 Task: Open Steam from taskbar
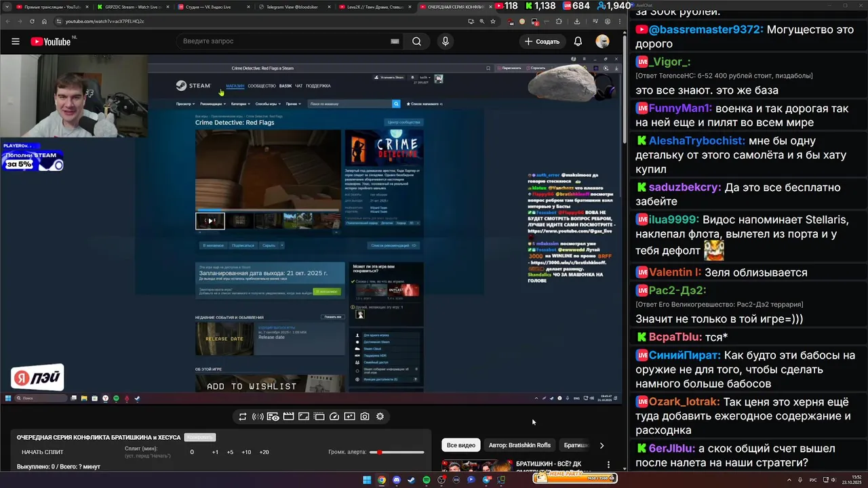[411, 480]
